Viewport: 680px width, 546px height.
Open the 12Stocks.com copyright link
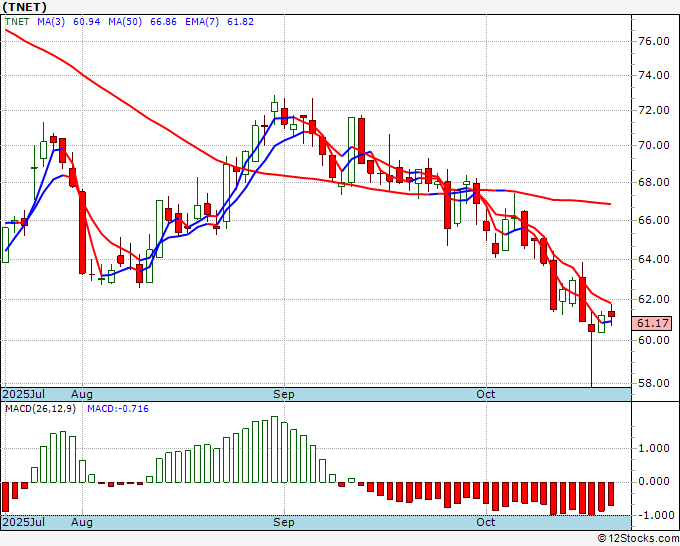pyautogui.click(x=638, y=538)
